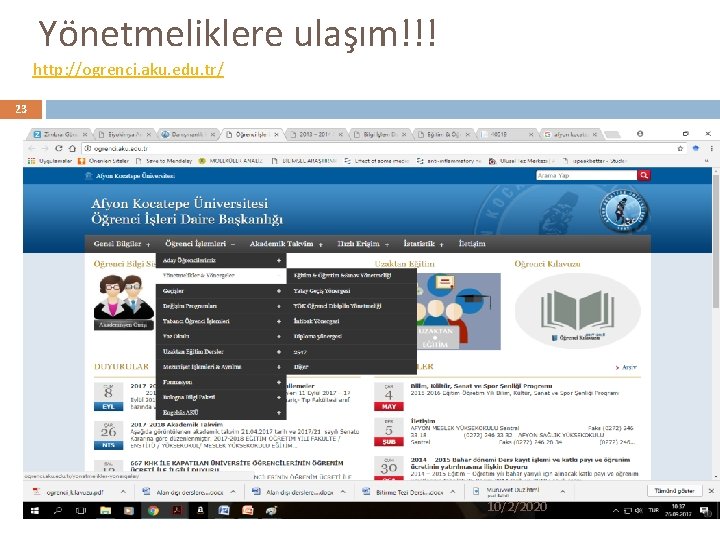
Task: Open the Uzaktan Eğitim picture
Action: (x=458, y=311)
